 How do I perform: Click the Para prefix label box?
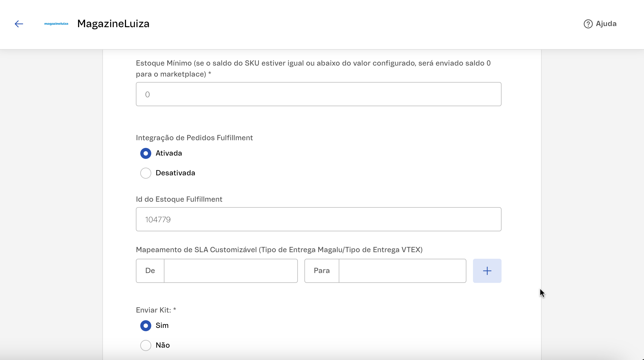click(322, 271)
